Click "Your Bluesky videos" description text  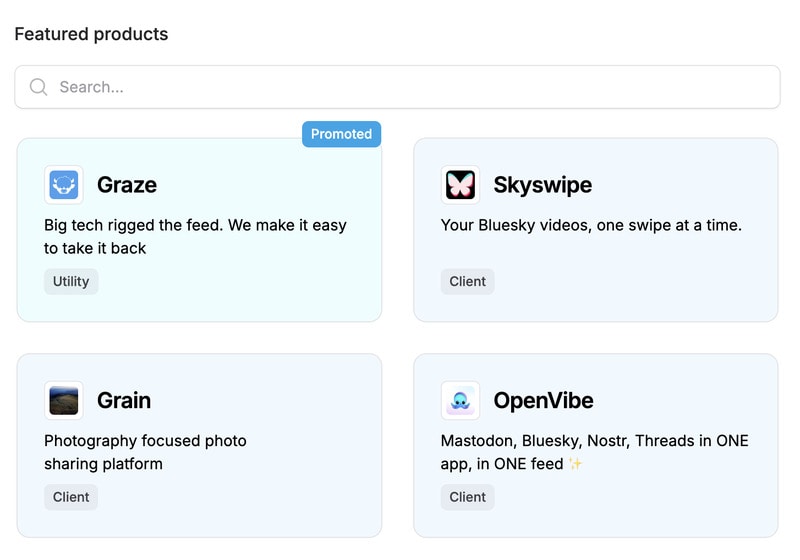tap(591, 225)
